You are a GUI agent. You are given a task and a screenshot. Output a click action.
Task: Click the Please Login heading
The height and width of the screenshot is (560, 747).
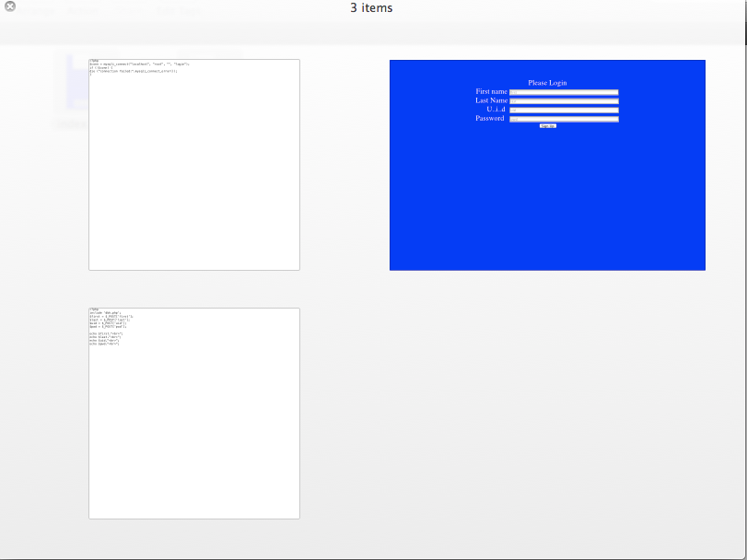pyautogui.click(x=547, y=83)
